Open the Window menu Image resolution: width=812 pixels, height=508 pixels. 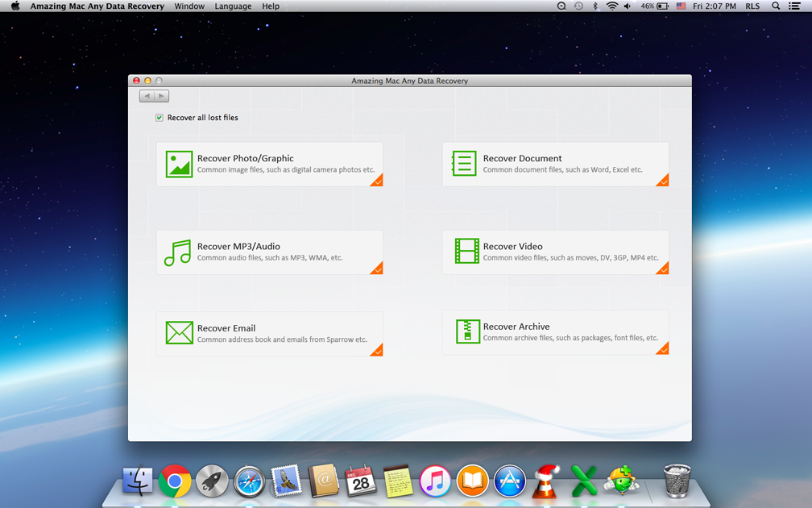point(189,6)
